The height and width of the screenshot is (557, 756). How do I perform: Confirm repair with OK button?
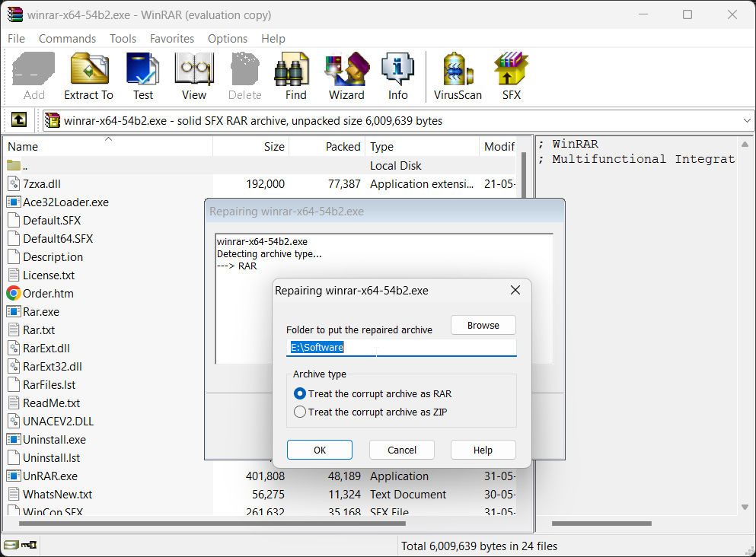(320, 450)
